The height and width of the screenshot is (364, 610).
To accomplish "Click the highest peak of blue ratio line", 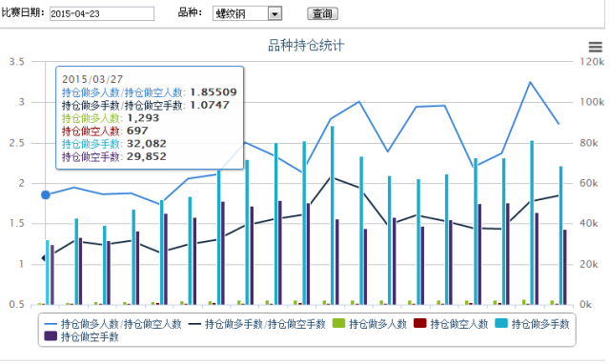I will point(530,82).
